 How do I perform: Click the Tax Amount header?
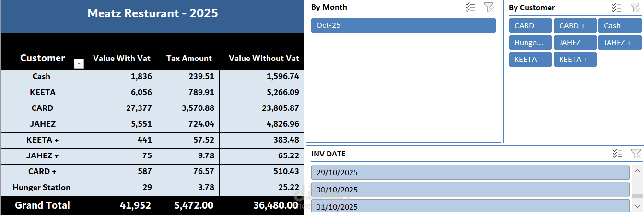click(x=189, y=58)
